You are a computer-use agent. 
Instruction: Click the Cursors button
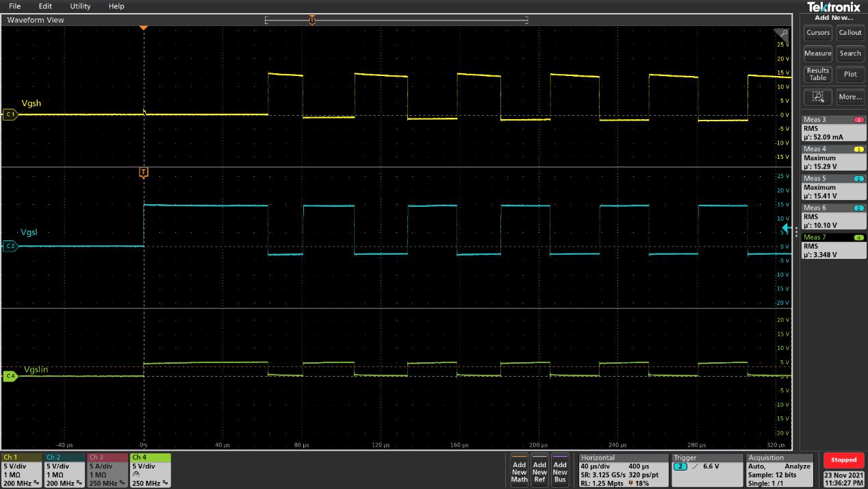[817, 32]
